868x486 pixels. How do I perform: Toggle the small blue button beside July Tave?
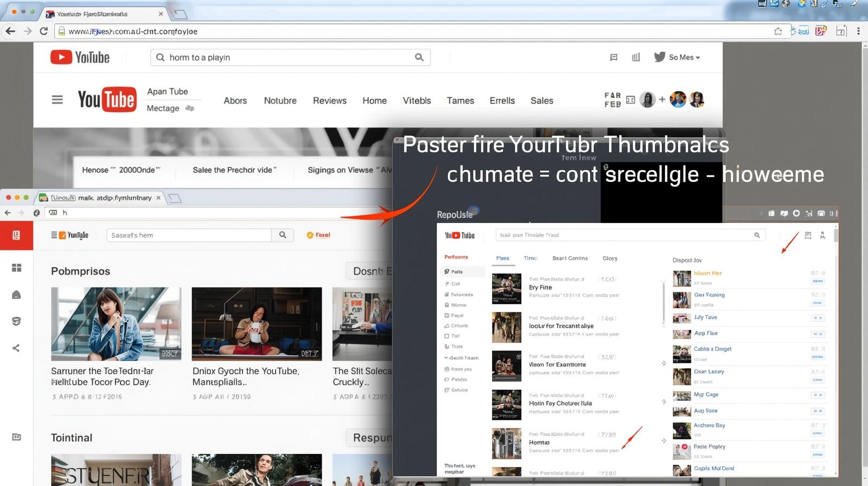817,318
